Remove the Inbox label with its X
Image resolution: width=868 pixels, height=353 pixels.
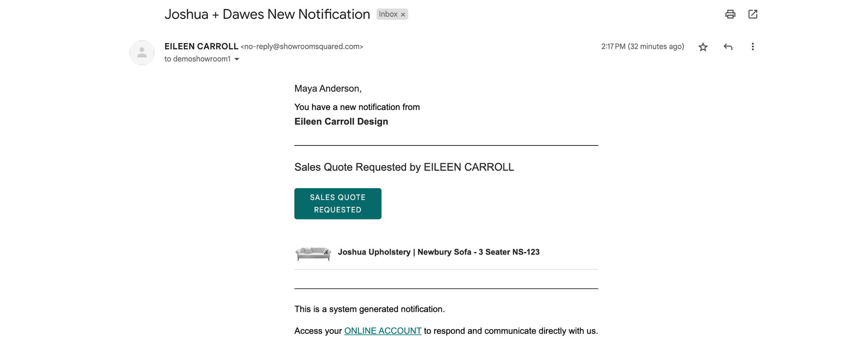(x=403, y=15)
